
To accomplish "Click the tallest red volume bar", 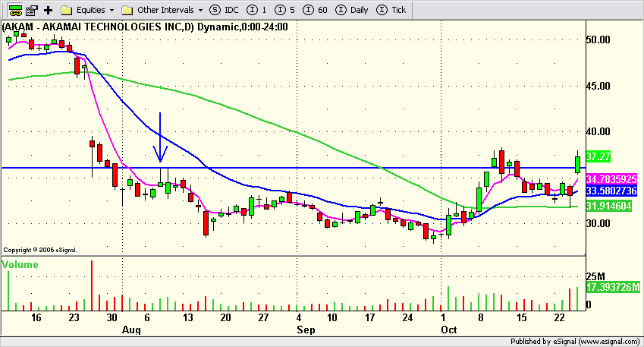I will (x=92, y=285).
